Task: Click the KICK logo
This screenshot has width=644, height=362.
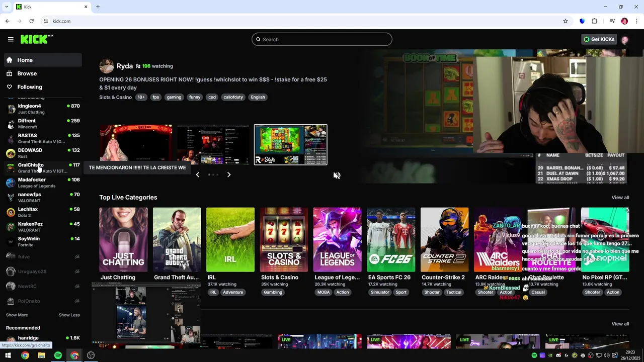Action: pos(37,39)
